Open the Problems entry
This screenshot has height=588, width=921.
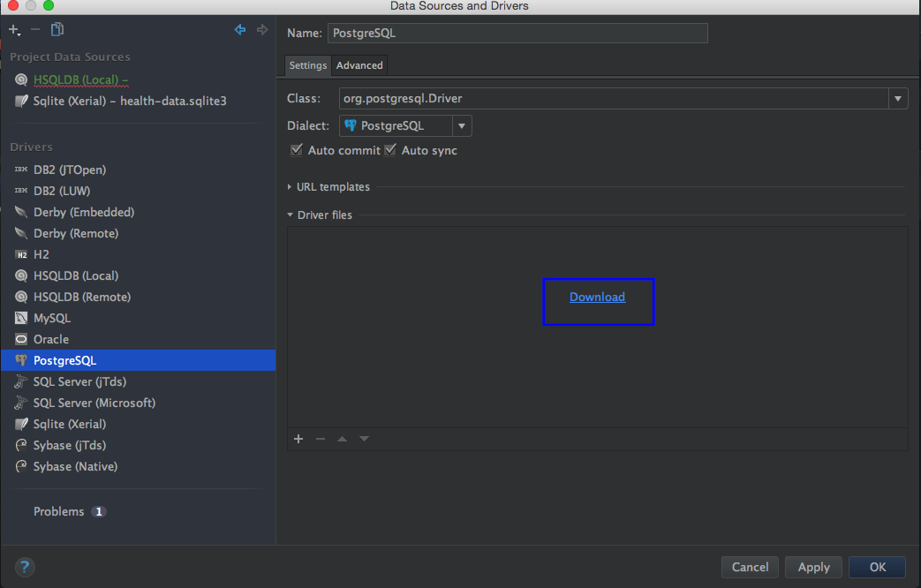(59, 512)
